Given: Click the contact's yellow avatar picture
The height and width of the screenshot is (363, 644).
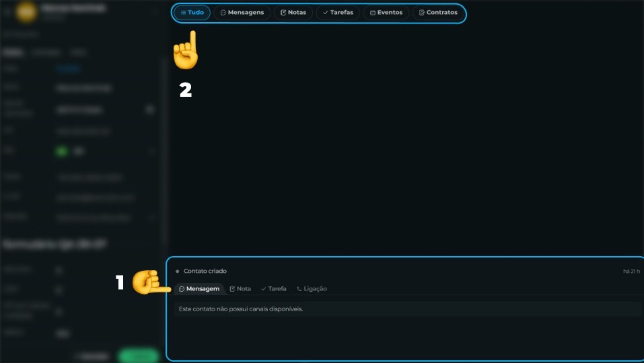Looking at the screenshot, I should coord(26,11).
